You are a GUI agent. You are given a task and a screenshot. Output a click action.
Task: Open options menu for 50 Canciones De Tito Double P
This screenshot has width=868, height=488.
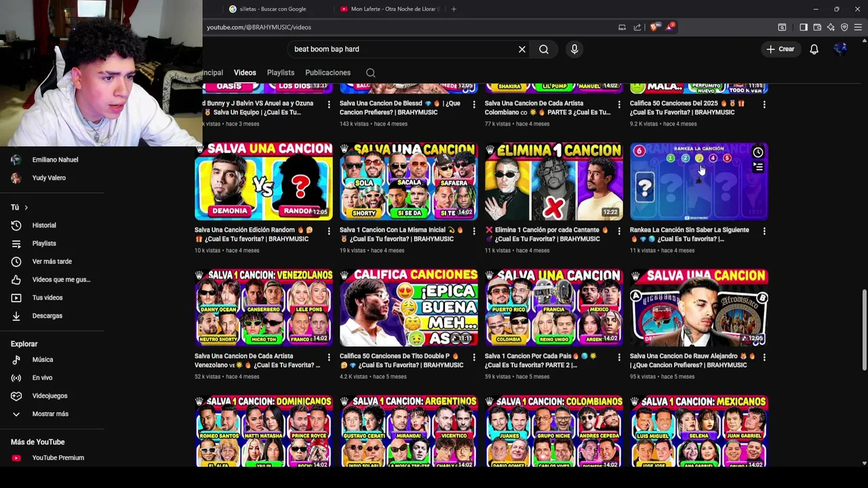point(474,357)
